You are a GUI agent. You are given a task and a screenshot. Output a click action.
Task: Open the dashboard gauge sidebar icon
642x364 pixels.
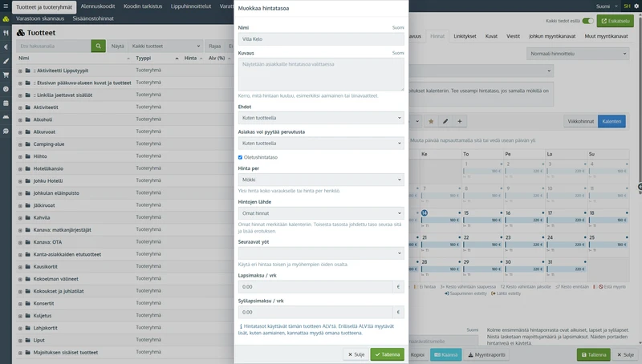pyautogui.click(x=6, y=89)
